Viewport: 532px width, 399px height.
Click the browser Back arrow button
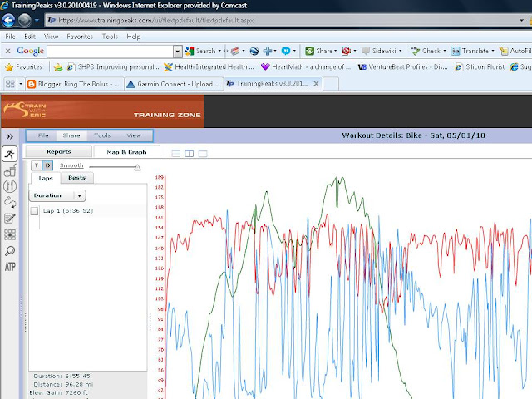pyautogui.click(x=8, y=20)
